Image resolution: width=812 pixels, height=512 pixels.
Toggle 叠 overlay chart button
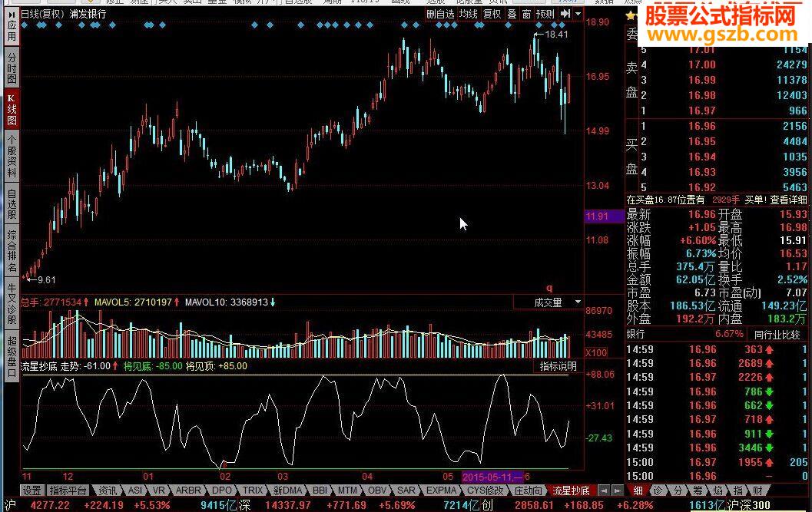click(512, 15)
